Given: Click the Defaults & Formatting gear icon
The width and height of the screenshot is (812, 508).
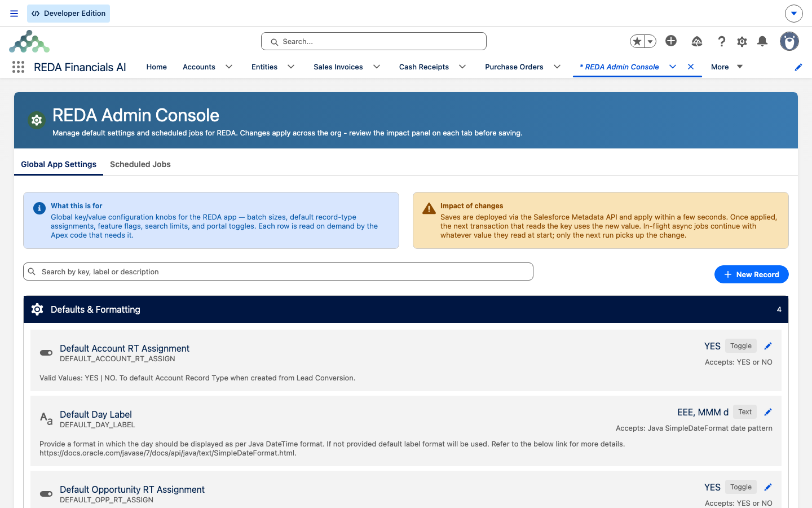Looking at the screenshot, I should 37,309.
